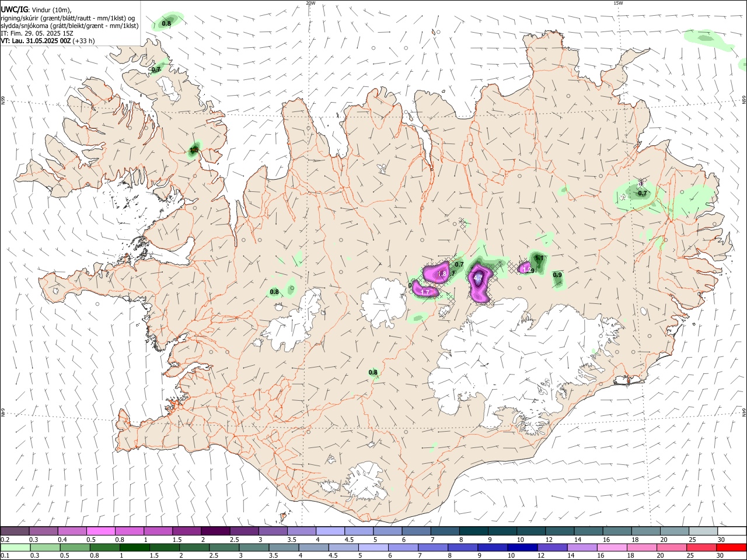Click the darkest purple 2–2.5 snow legend swatch

click(215, 531)
